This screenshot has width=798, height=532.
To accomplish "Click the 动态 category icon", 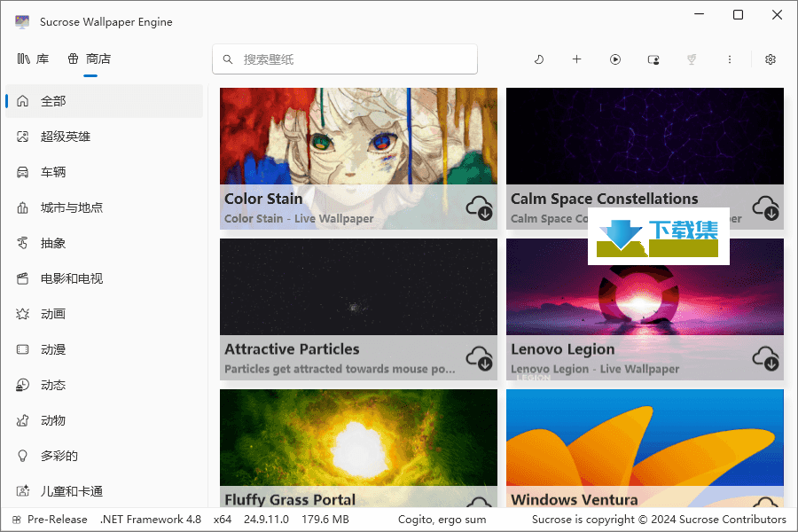I will [x=22, y=385].
